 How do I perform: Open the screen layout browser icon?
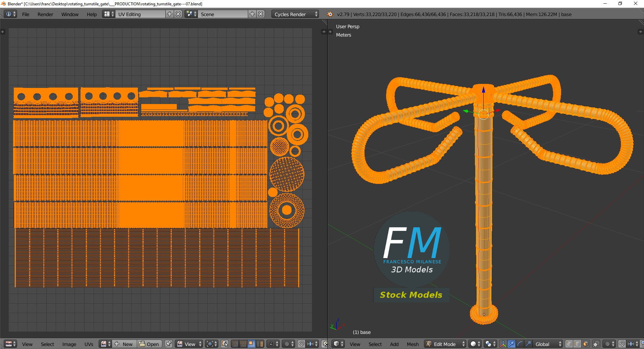tap(109, 14)
